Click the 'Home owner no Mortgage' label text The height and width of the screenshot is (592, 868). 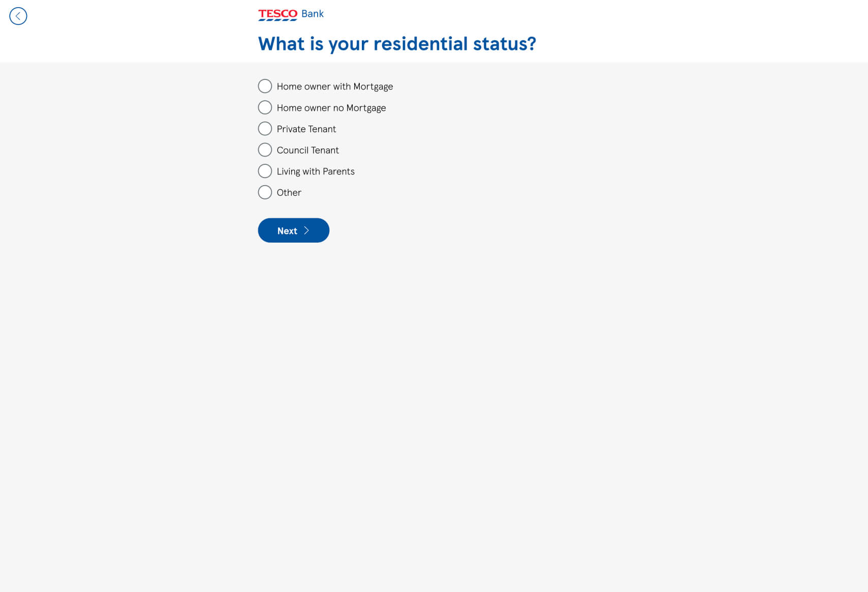331,108
